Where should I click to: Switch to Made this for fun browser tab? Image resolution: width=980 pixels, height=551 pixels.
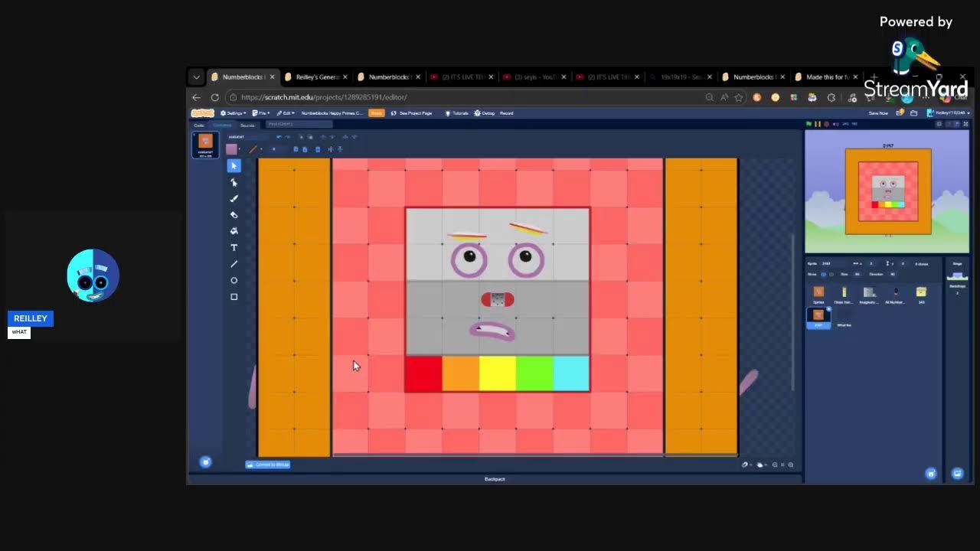point(827,77)
